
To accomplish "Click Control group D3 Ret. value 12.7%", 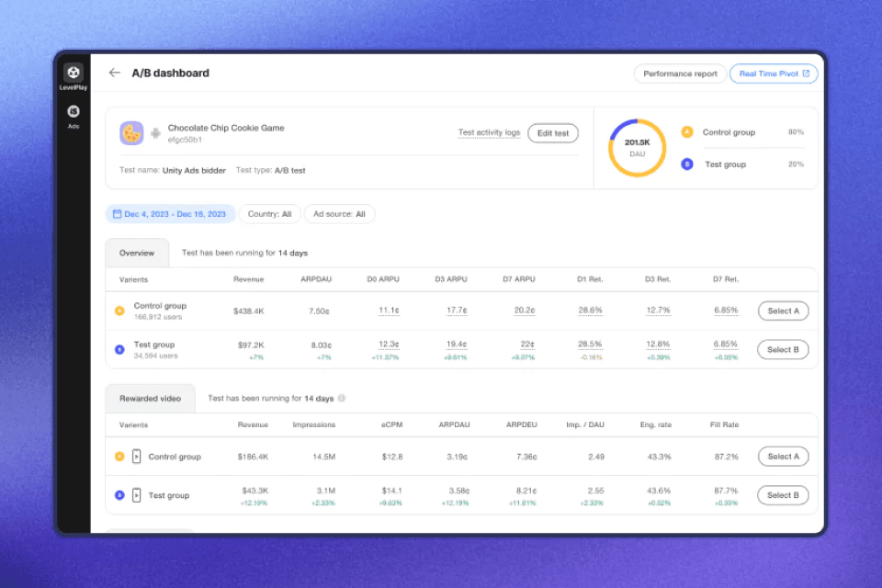I will pos(659,311).
